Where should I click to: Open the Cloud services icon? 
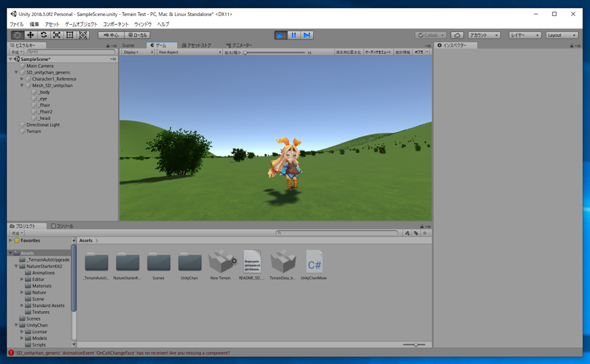click(457, 35)
